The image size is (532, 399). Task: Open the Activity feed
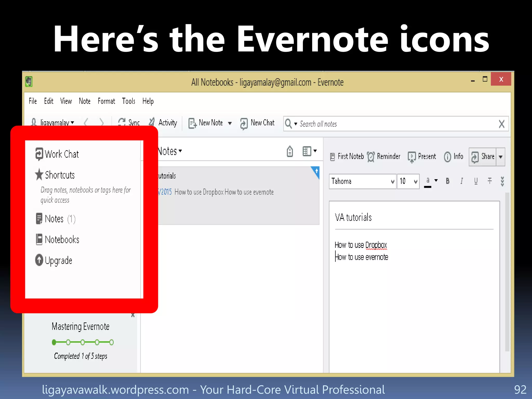163,122
